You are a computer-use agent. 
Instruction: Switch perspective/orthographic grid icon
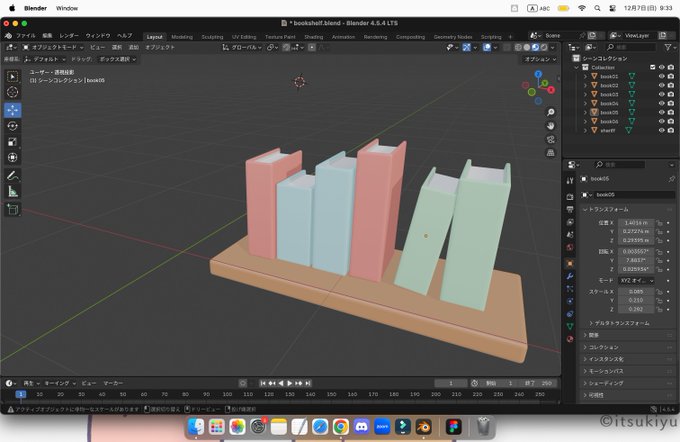[x=551, y=153]
